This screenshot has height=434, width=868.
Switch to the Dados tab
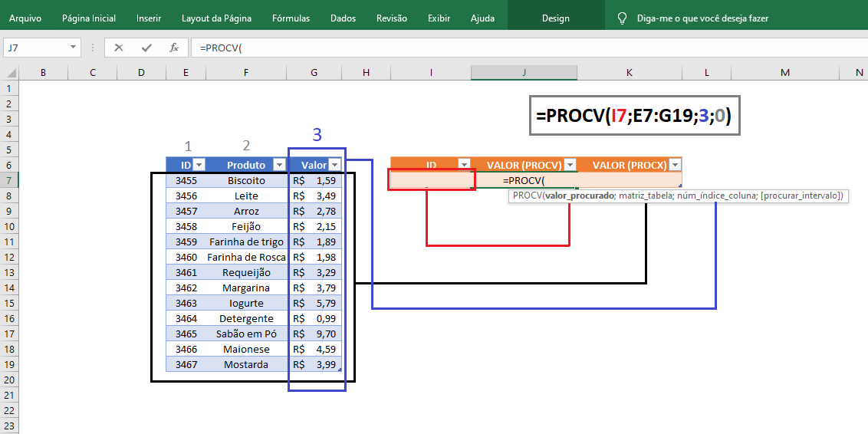(x=344, y=18)
